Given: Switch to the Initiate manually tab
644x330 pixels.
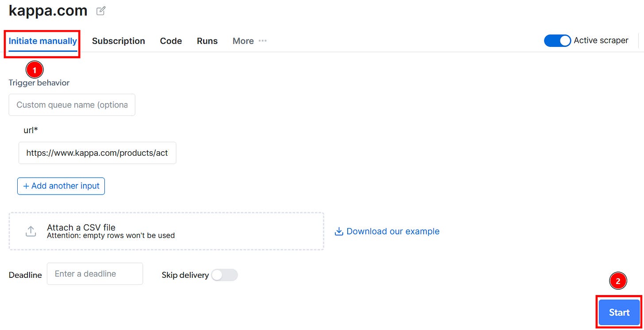Looking at the screenshot, I should [x=43, y=41].
